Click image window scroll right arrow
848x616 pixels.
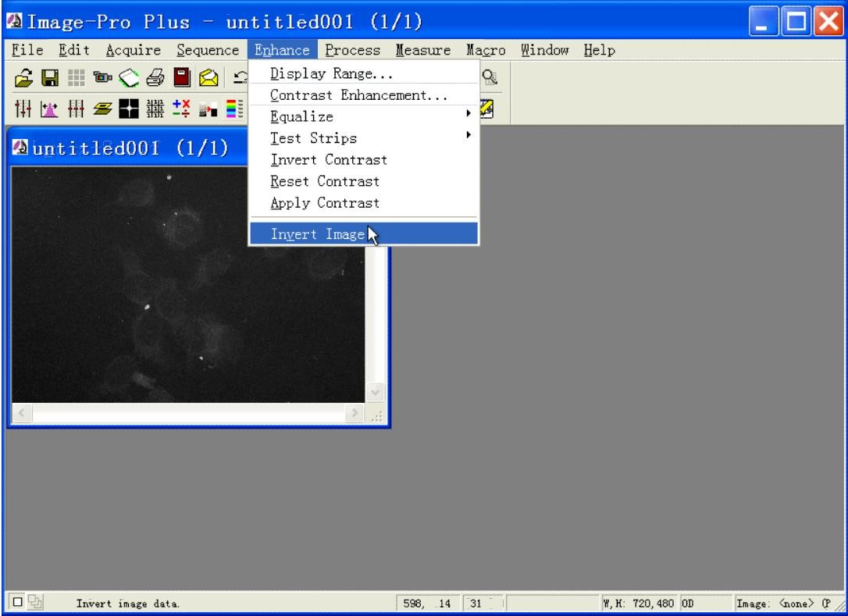(x=355, y=413)
